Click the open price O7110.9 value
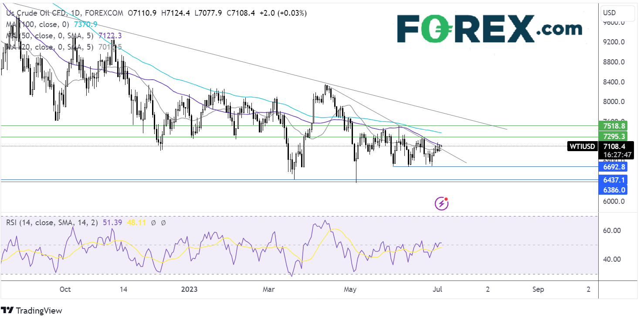 click(x=142, y=13)
